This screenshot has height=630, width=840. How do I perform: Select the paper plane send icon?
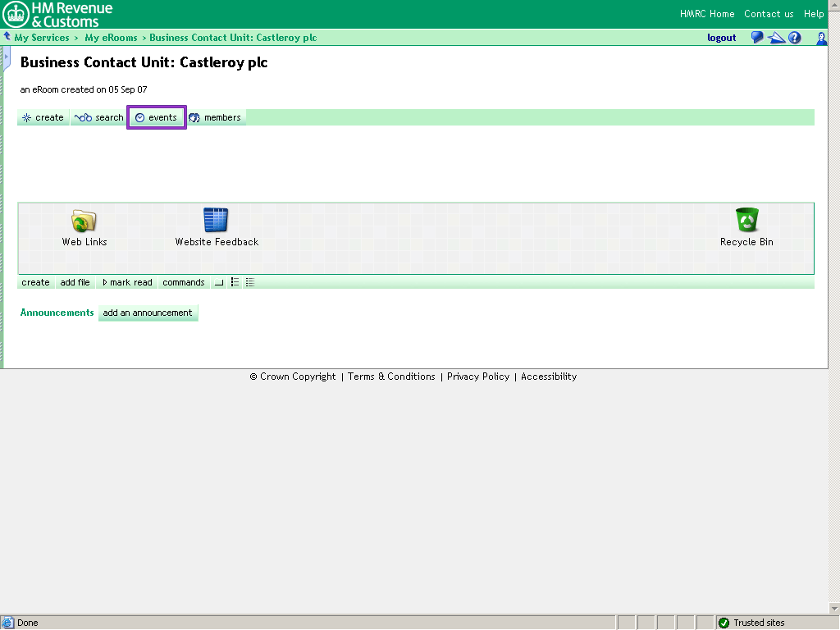pos(776,38)
